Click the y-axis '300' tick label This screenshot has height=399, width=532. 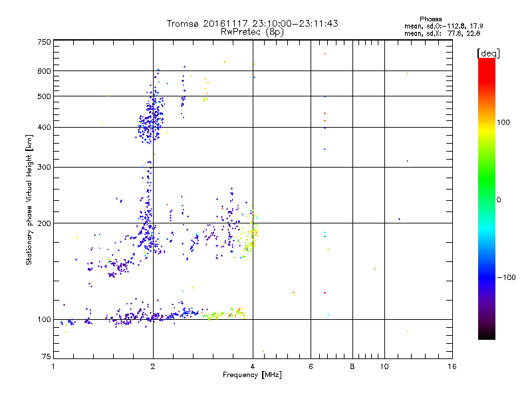44,168
